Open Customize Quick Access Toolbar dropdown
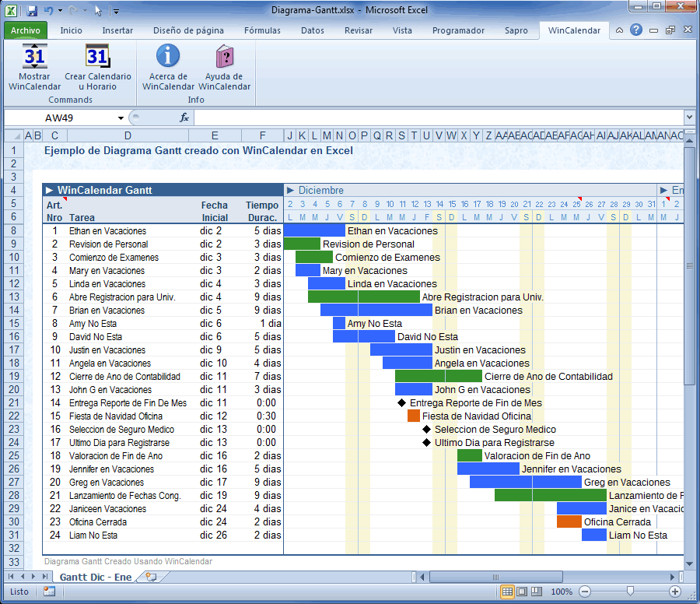 pos(116,11)
